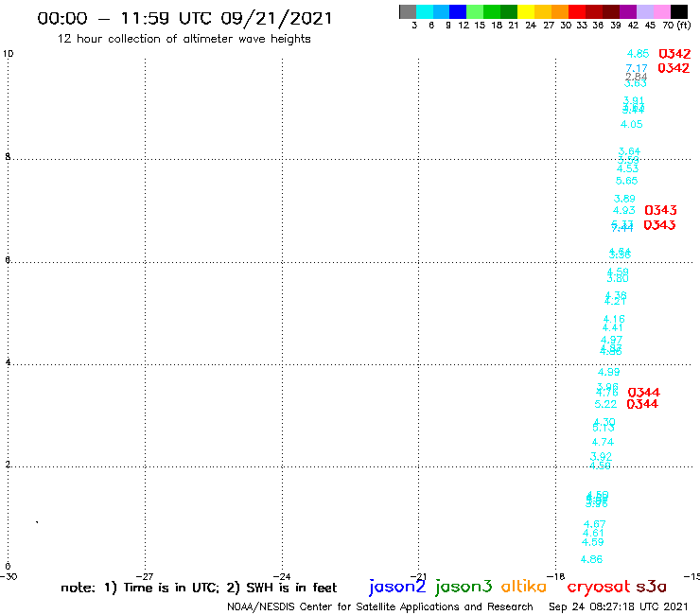Image resolution: width=700 pixels, height=615 pixels.
Task: Select the 4.05 wave height value
Action: [632, 125]
